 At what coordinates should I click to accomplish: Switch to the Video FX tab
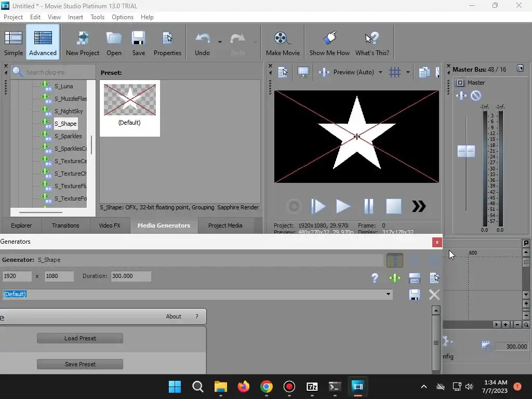[x=110, y=225]
